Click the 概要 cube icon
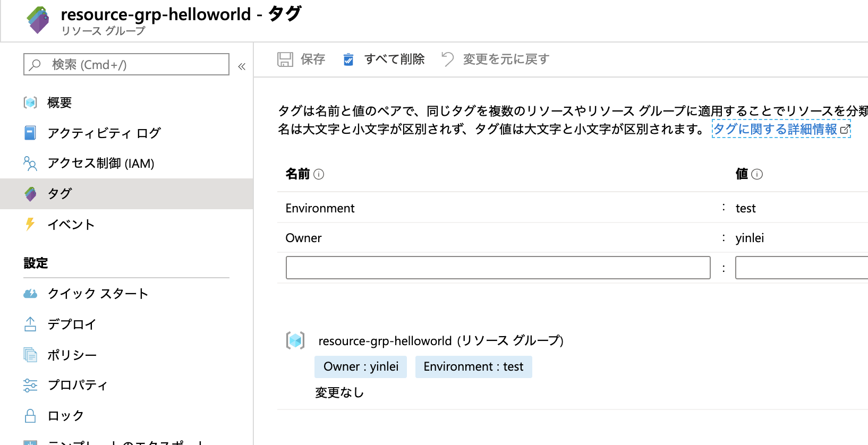The width and height of the screenshot is (868, 445). (x=30, y=102)
